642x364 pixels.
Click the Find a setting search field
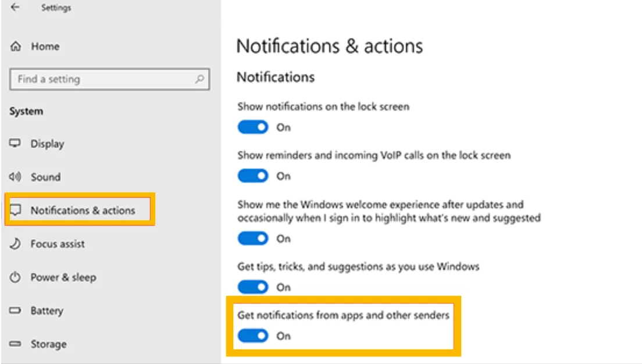coord(109,79)
